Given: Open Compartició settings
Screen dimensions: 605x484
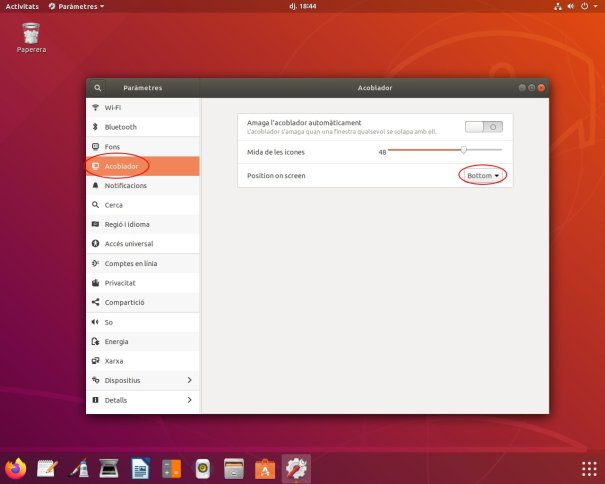Looking at the screenshot, I should pos(143,303).
